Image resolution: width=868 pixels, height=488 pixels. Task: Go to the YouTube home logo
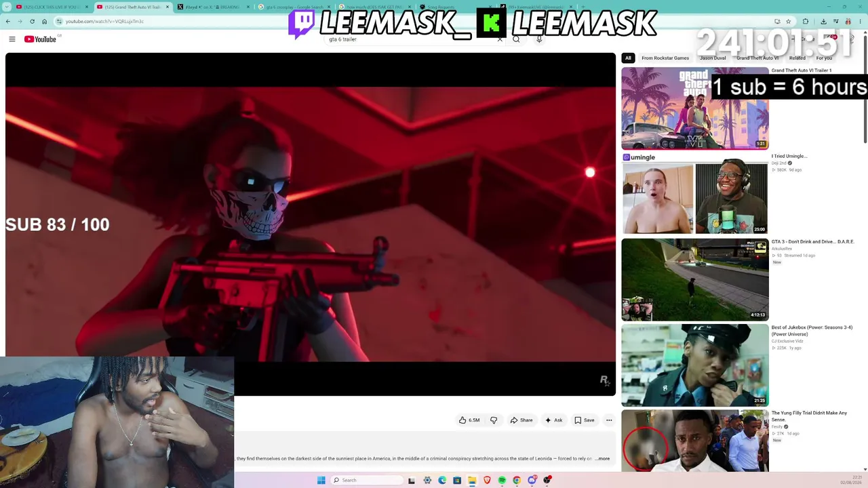pyautogui.click(x=41, y=39)
